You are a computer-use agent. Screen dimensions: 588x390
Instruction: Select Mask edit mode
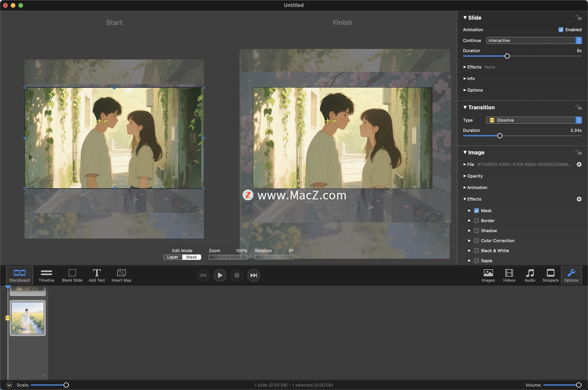(x=192, y=257)
